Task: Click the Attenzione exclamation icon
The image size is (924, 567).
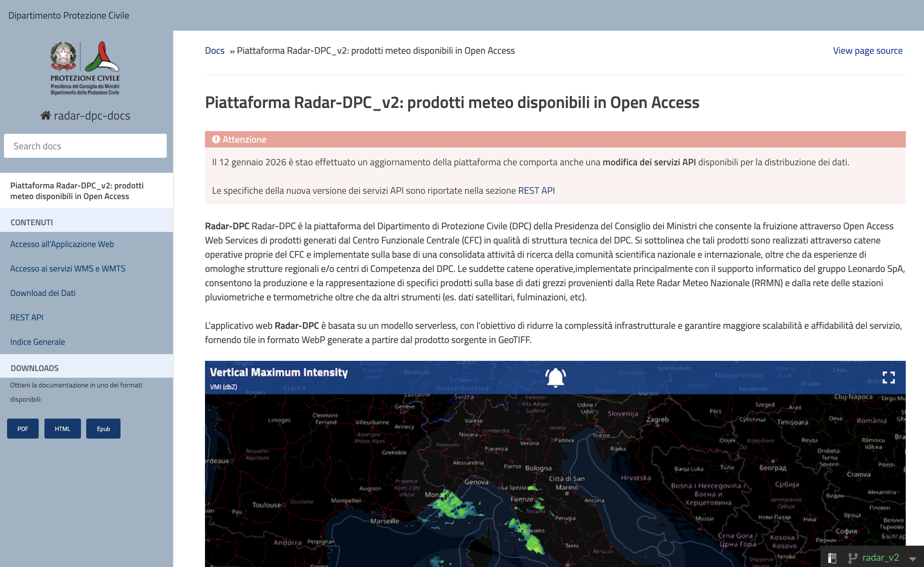Action: coord(216,140)
